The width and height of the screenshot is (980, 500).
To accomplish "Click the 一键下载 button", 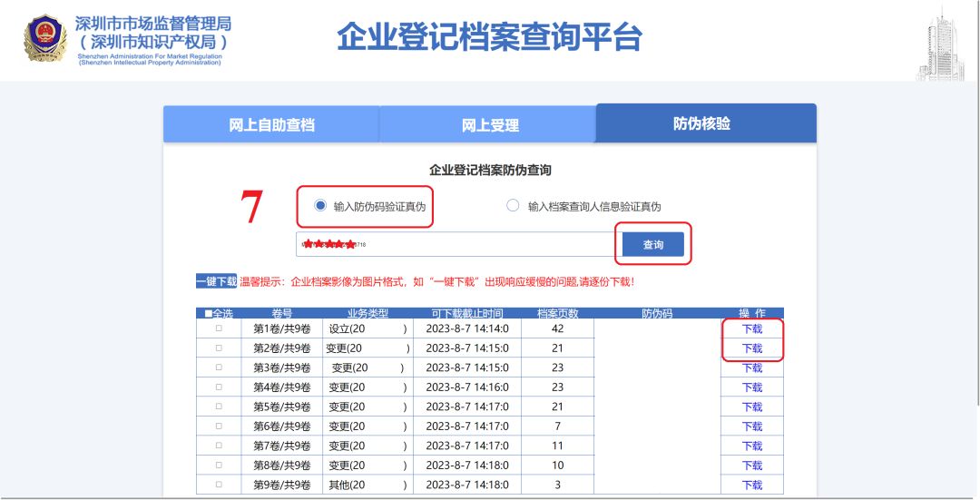I will (216, 281).
